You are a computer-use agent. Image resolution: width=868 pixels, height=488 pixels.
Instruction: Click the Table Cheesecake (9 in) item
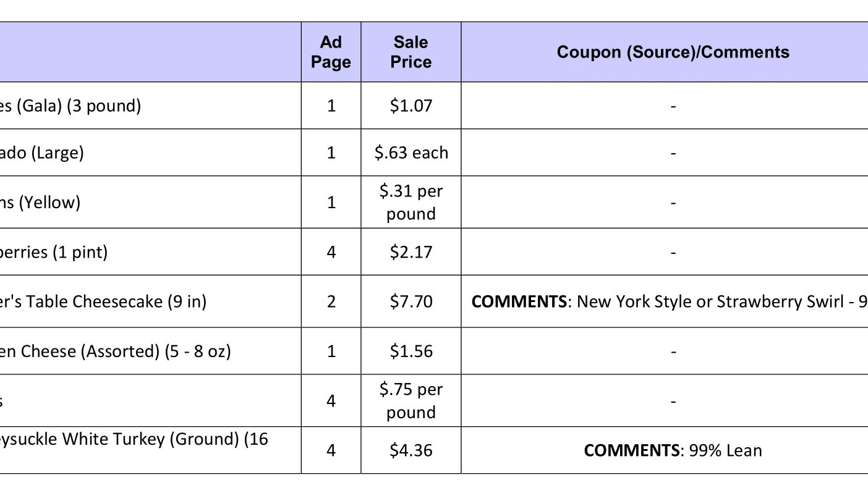click(x=103, y=301)
